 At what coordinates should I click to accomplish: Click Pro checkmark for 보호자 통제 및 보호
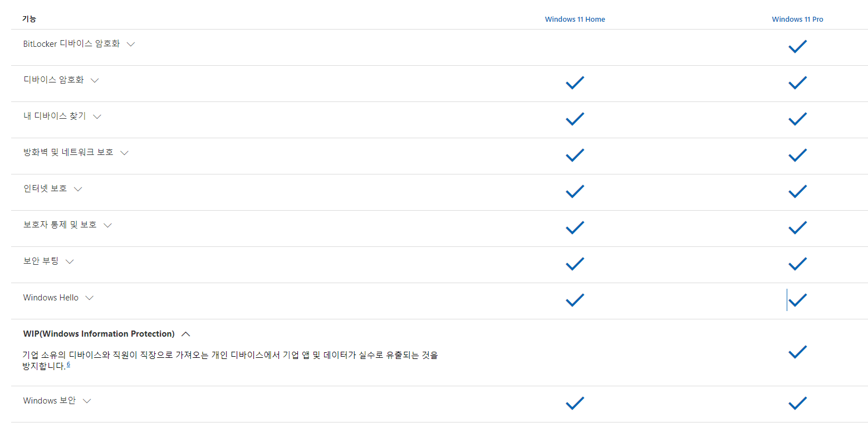click(797, 227)
